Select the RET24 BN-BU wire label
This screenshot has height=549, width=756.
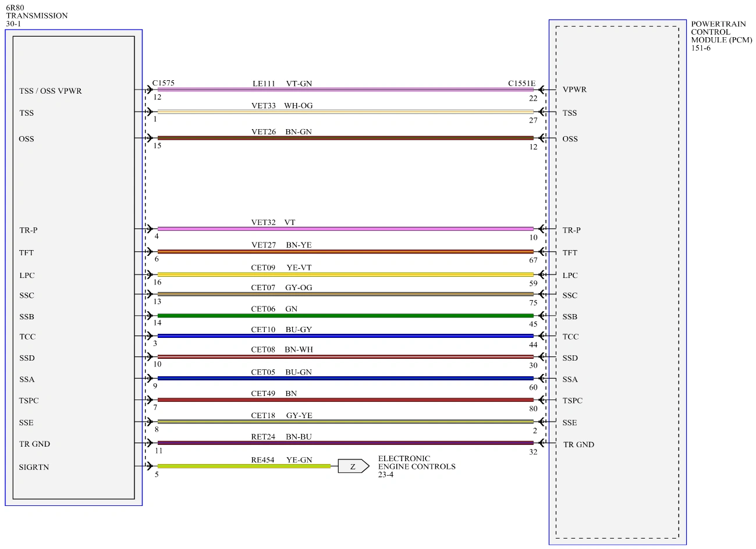click(x=282, y=437)
